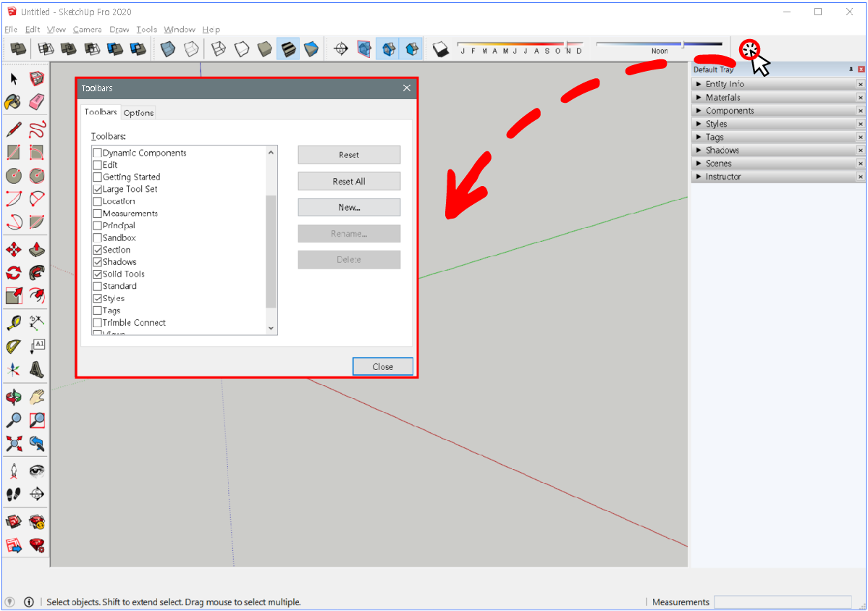Open the File menu
Viewport: 868px width, 611px height.
tap(11, 30)
